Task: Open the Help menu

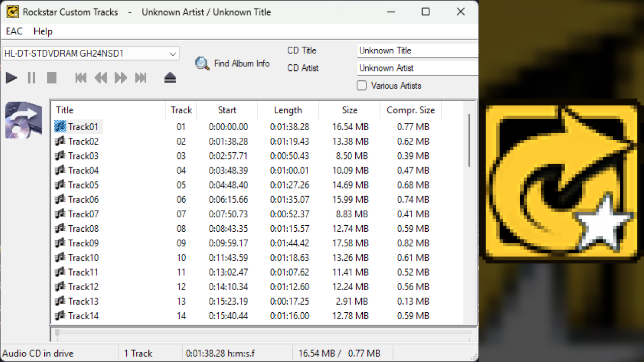Action: (43, 31)
